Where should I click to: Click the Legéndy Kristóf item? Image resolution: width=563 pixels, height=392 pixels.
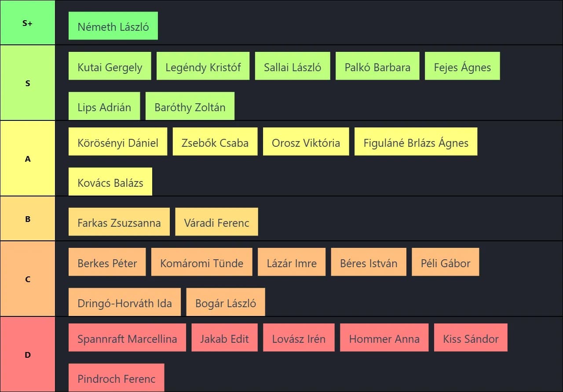203,66
